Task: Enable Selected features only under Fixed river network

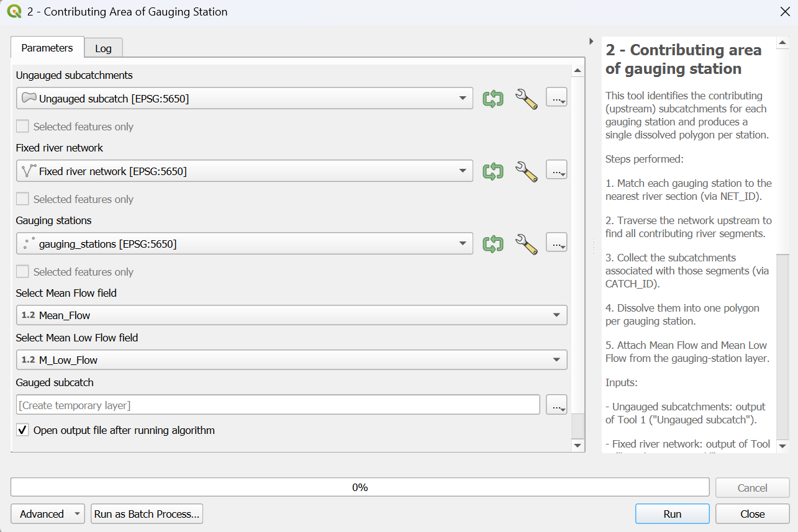Action: [x=22, y=199]
